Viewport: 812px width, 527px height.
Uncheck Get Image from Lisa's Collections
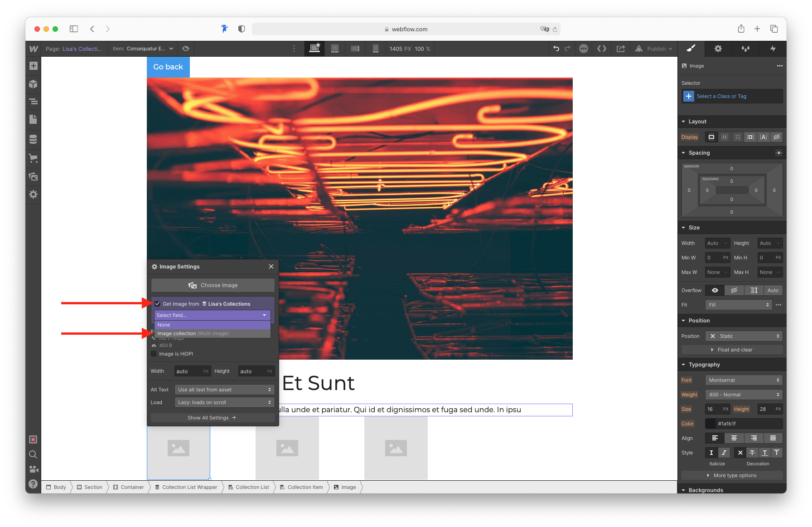click(x=157, y=303)
